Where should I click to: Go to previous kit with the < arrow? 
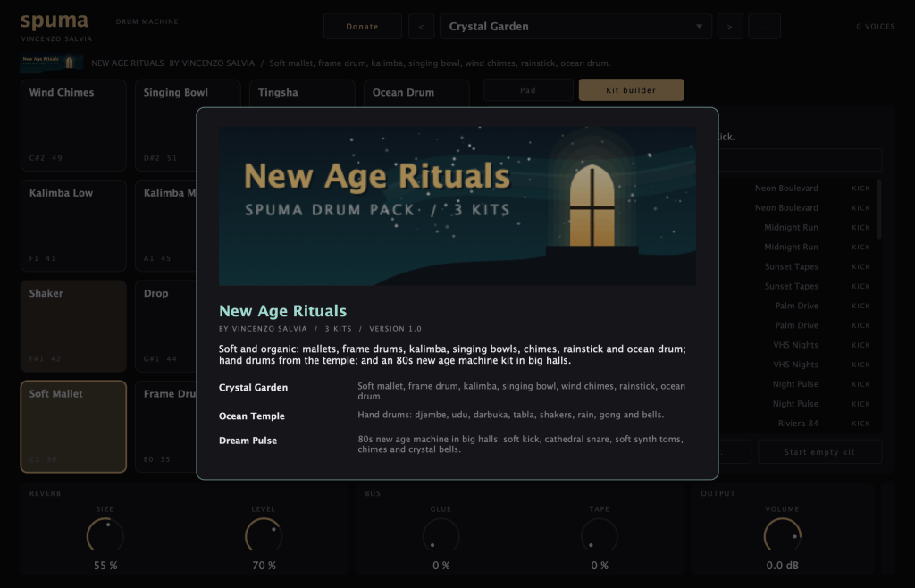tap(422, 27)
